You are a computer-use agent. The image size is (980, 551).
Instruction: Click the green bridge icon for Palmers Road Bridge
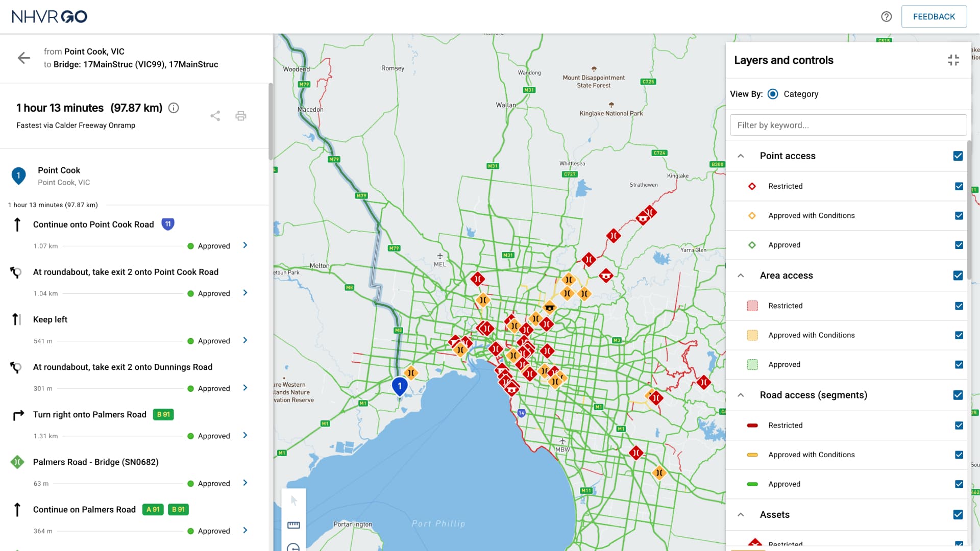point(17,462)
